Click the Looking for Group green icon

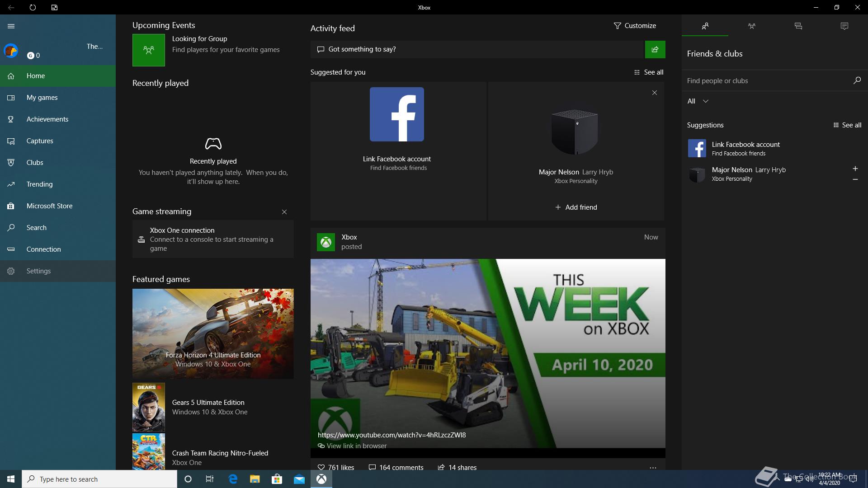[x=149, y=50]
